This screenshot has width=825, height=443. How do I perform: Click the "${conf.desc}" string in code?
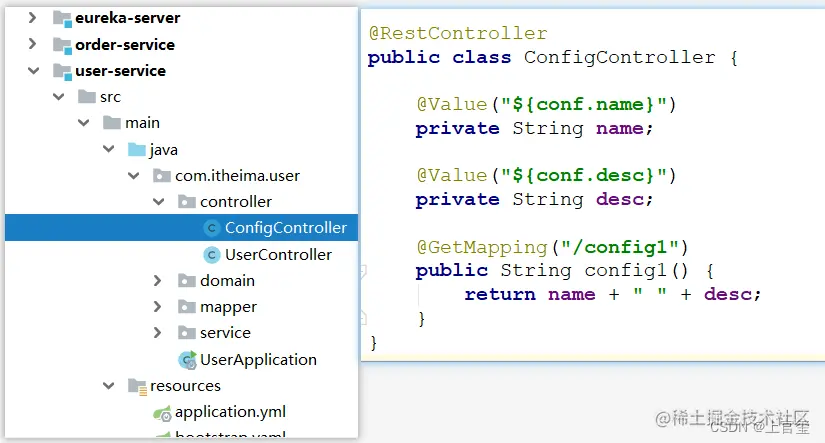point(584,175)
